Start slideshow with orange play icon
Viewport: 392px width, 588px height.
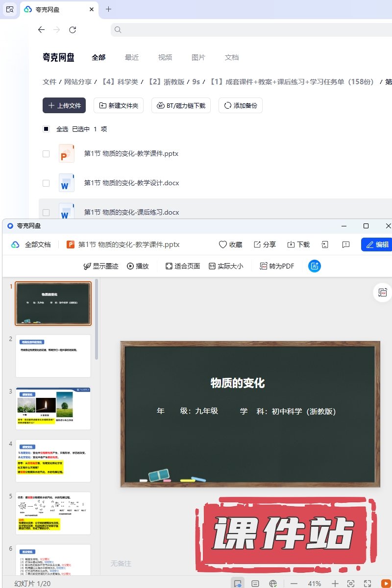[386, 584]
